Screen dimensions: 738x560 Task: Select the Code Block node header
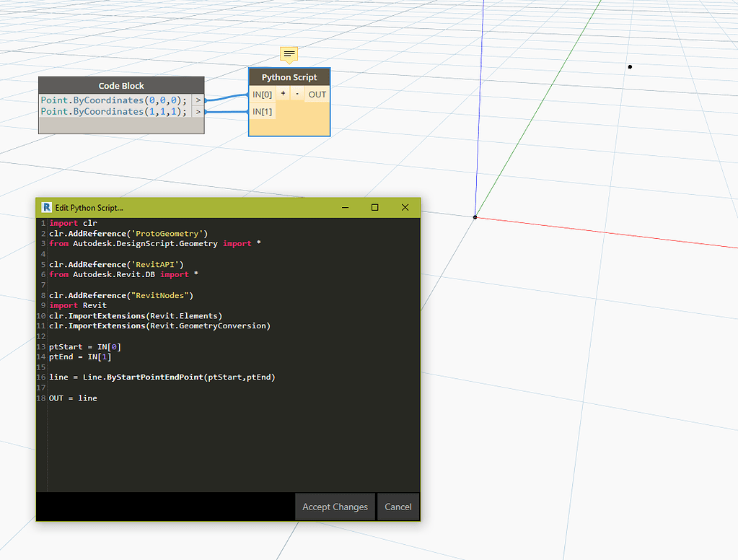(120, 85)
